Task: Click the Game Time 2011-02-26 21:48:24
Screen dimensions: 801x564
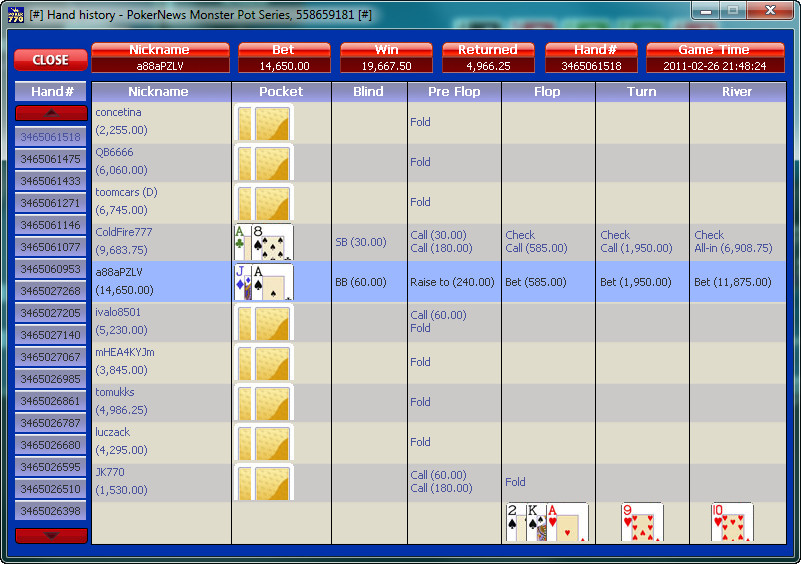Action: 715,66
